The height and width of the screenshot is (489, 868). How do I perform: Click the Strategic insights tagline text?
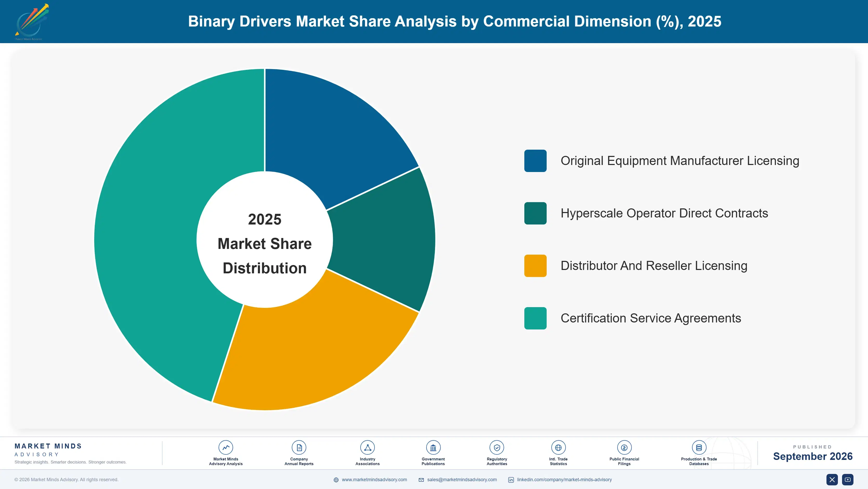pos(70,462)
